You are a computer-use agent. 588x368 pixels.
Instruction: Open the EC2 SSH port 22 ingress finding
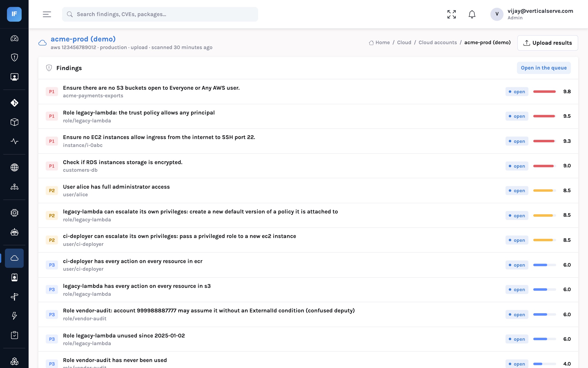coord(308,141)
